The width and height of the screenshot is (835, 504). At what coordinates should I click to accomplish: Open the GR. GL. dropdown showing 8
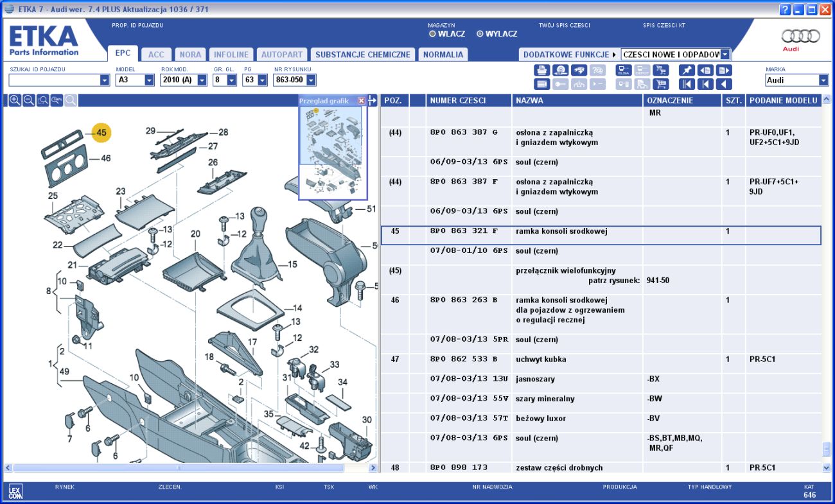click(x=231, y=80)
